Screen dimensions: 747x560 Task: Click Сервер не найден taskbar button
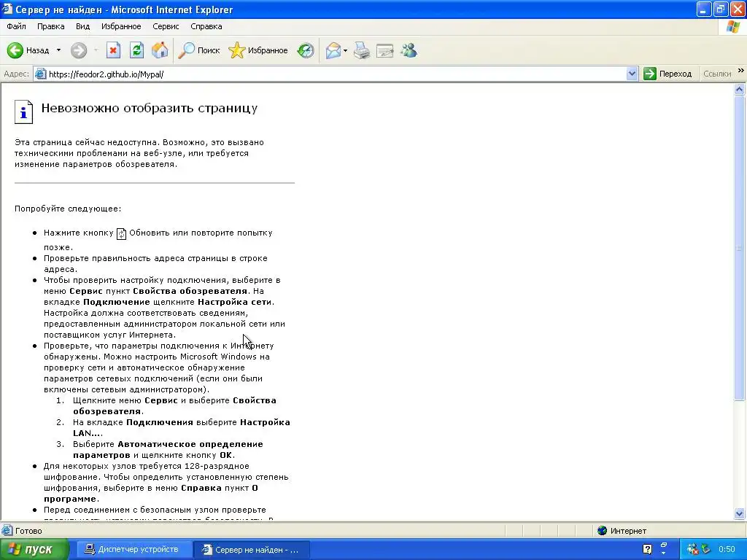click(x=252, y=550)
